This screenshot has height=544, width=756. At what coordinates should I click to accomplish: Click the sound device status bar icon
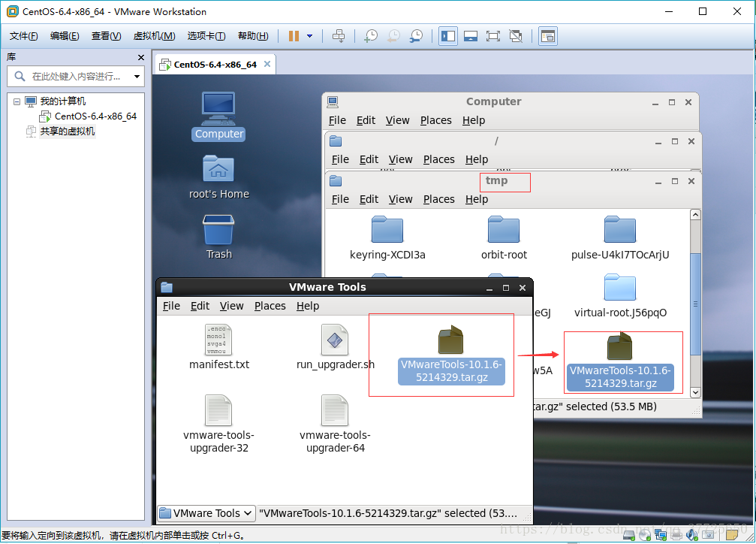coord(691,534)
